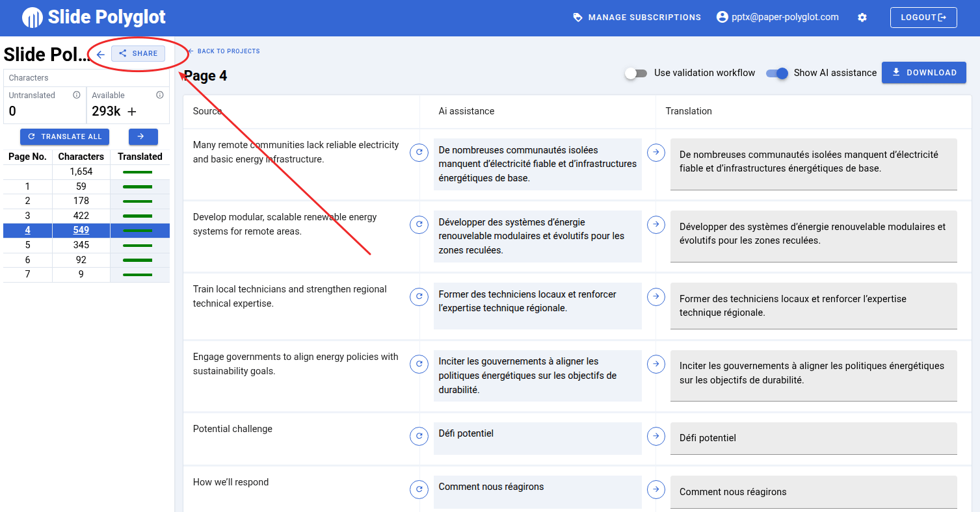This screenshot has height=512, width=980.
Task: Open account menu pptx@paper-polyglot.com
Action: 777,18
